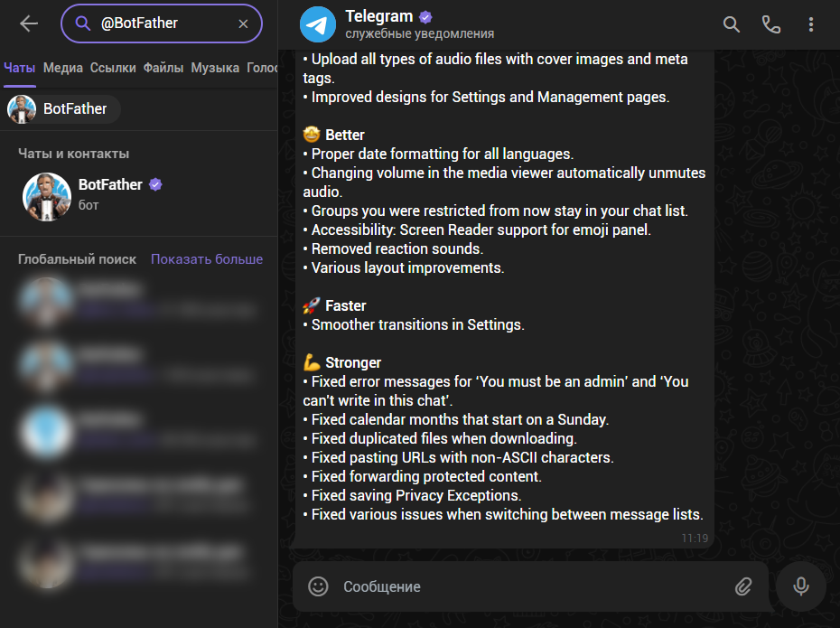Click the BotFather recent search chip
The height and width of the screenshot is (628, 840).
coord(63,109)
